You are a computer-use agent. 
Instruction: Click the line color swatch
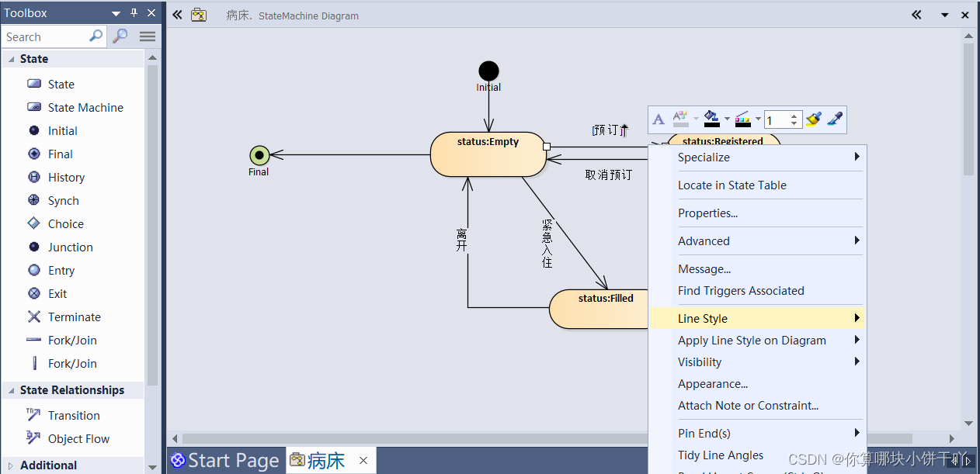743,119
